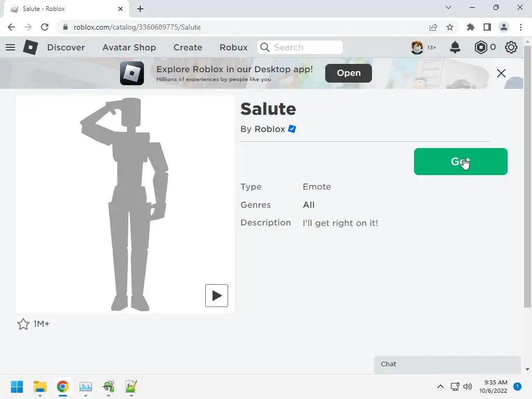Open the Robux balance icon
Viewport: 532px width, 399px height.
click(x=481, y=47)
